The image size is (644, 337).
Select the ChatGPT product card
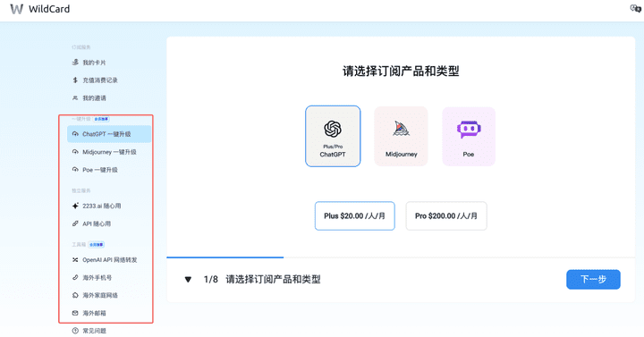pyautogui.click(x=333, y=136)
